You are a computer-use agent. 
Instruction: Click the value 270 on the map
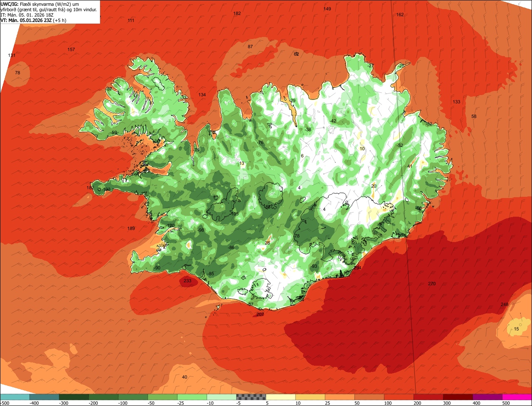point(432,284)
